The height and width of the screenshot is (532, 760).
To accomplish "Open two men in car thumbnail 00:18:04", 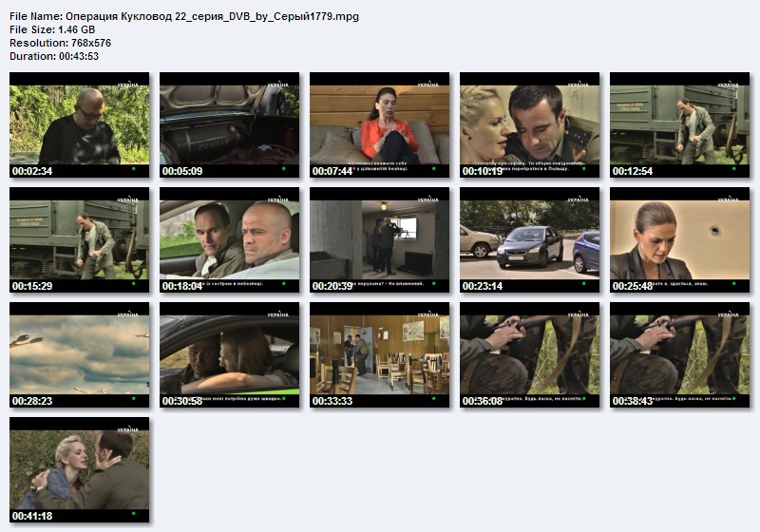I will tap(230, 240).
